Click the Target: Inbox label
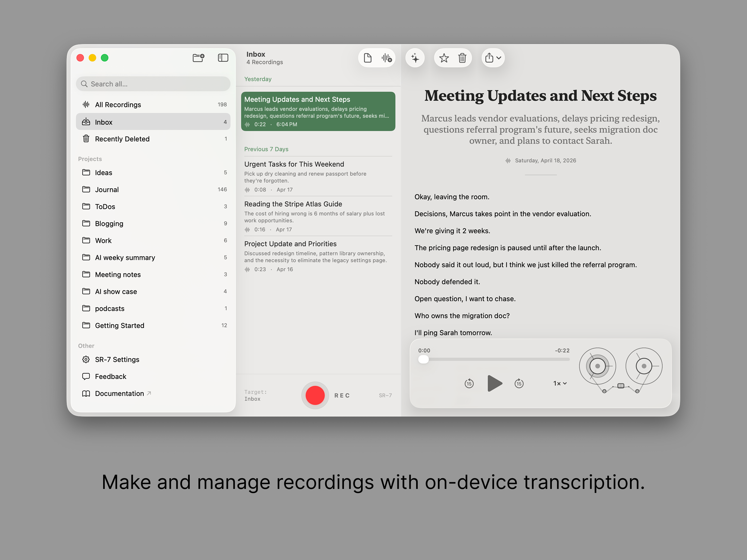 pyautogui.click(x=256, y=395)
